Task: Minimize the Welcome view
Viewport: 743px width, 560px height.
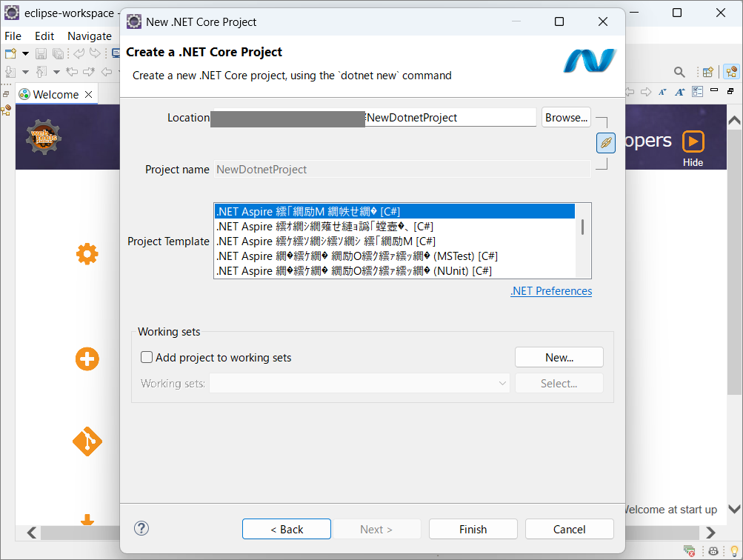Action: [x=714, y=90]
